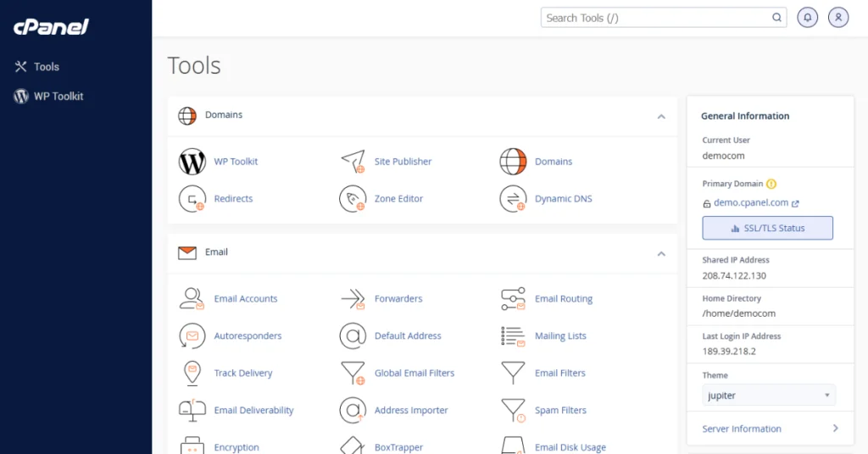Open the Server Information link
The height and width of the screenshot is (454, 868).
pos(742,429)
